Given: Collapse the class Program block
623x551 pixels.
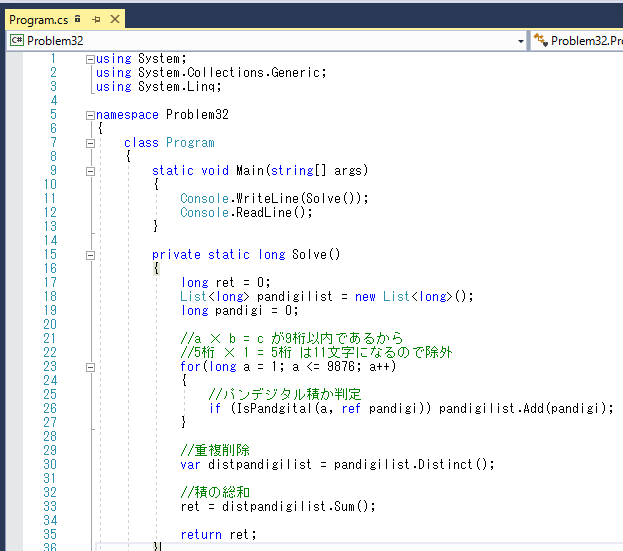Looking at the screenshot, I should (x=91, y=143).
